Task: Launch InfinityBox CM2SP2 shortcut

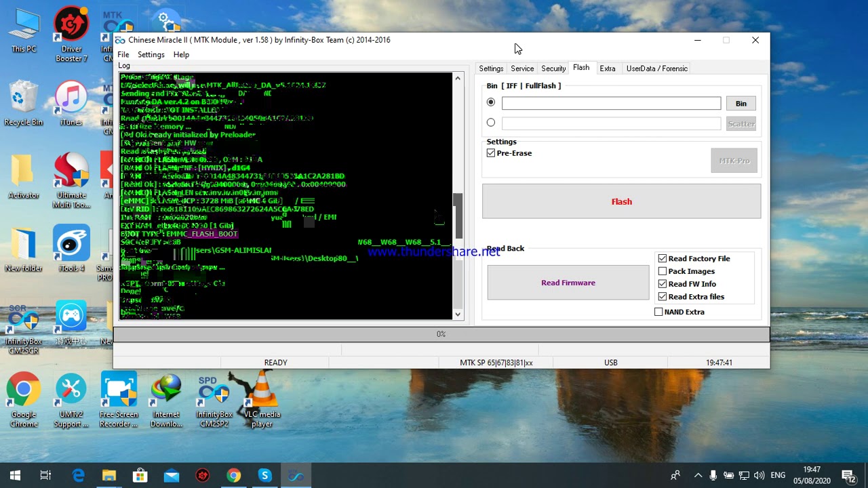Action: (x=214, y=400)
